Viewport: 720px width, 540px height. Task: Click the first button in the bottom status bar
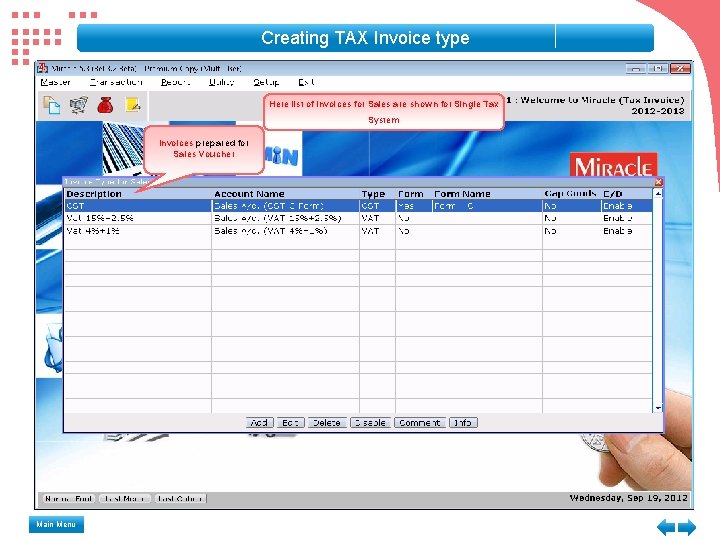(x=69, y=498)
